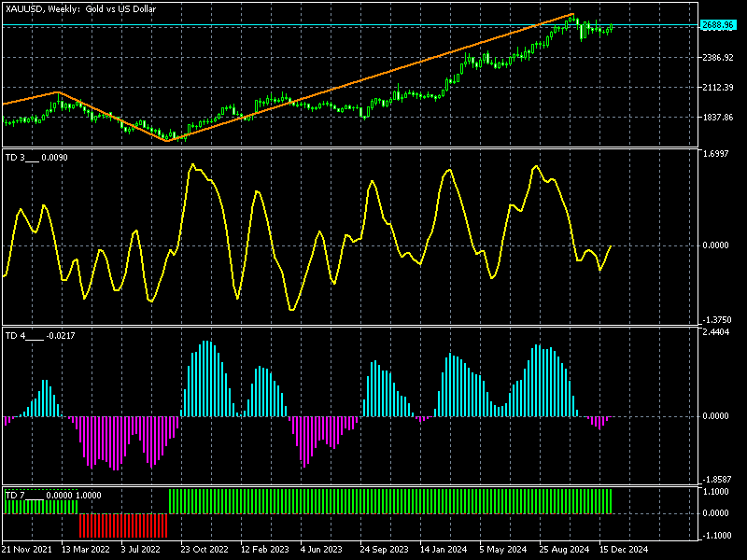Click the 14 Jan 2024 date label
Image resolution: width=747 pixels, height=560 pixels.
pos(444,550)
